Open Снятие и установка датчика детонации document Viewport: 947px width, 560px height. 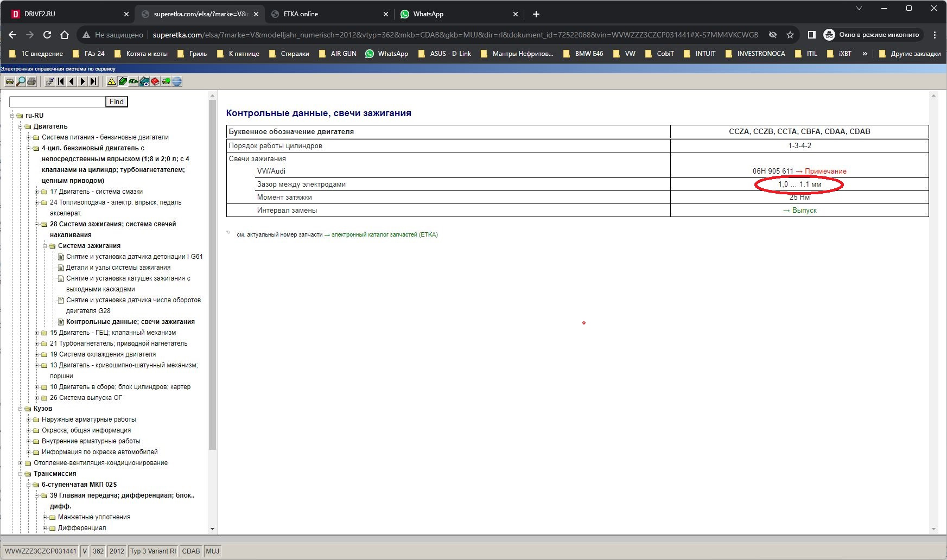pyautogui.click(x=135, y=257)
